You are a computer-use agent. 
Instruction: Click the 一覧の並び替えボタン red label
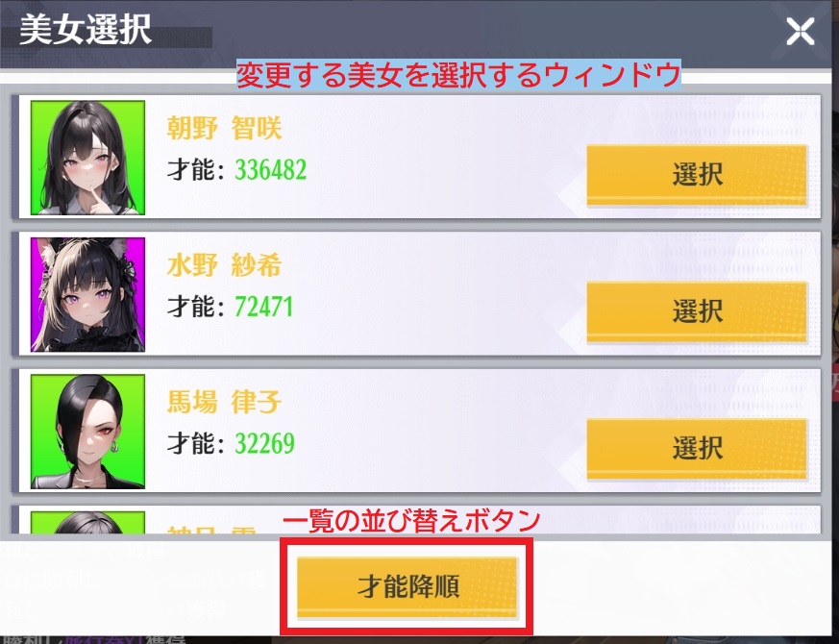[410, 521]
